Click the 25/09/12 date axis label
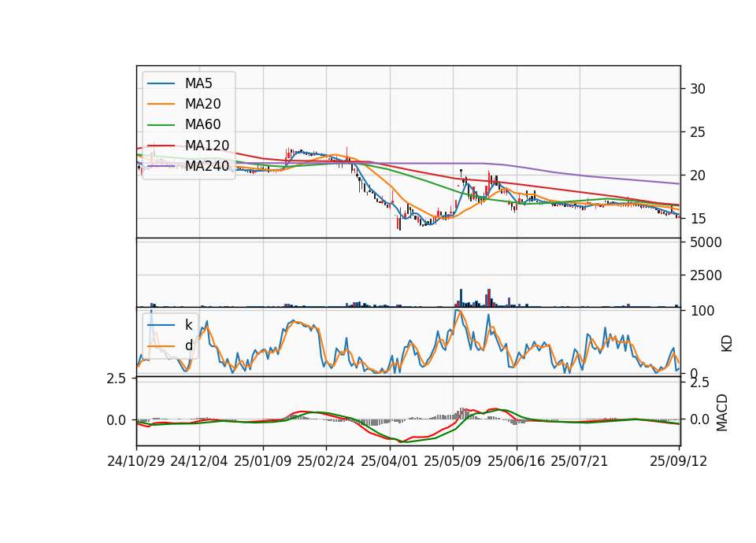Image resolution: width=756 pixels, height=543 pixels. pyautogui.click(x=679, y=461)
